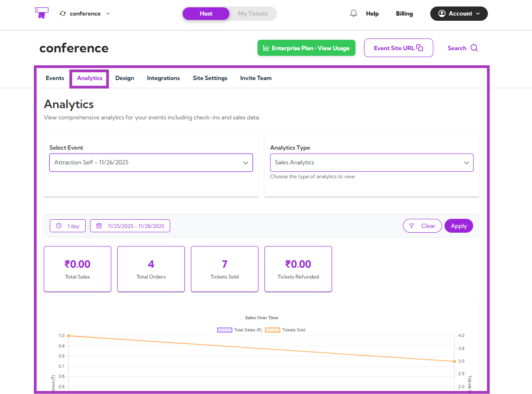Open the Events tab

click(x=55, y=78)
